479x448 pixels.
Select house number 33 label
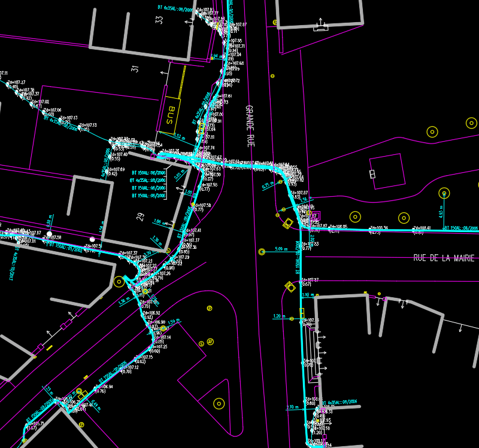click(159, 20)
